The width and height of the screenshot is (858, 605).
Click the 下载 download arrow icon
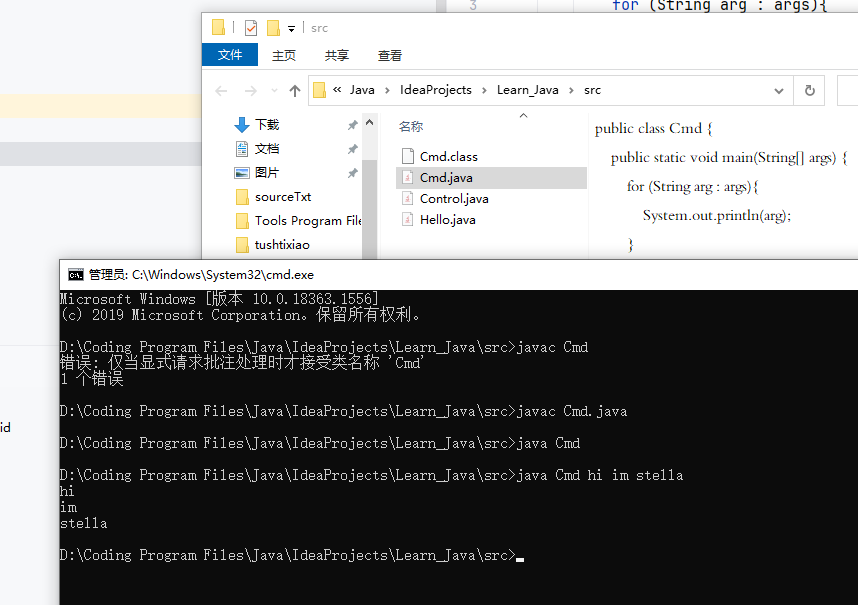click(242, 125)
